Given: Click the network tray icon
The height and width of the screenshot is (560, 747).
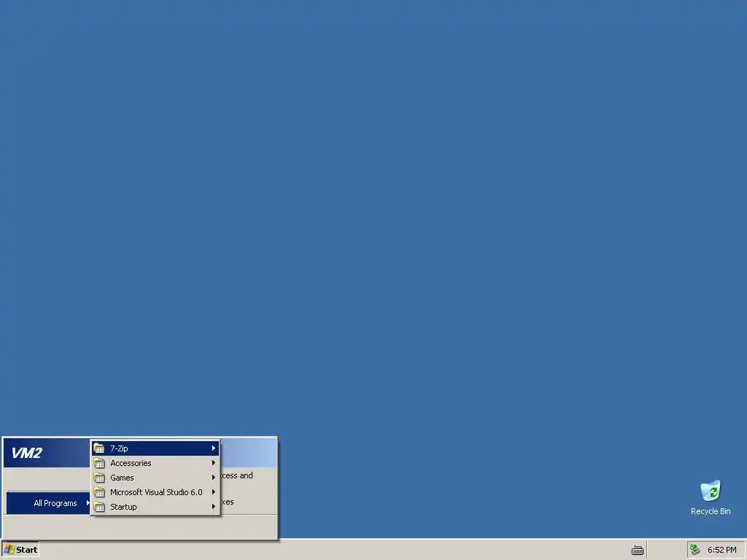Looking at the screenshot, I should tap(695, 550).
